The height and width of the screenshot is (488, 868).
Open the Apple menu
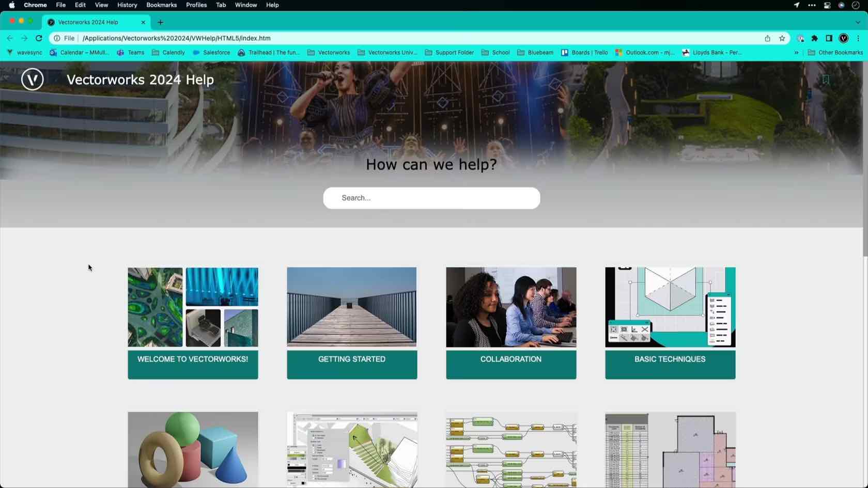click(12, 5)
